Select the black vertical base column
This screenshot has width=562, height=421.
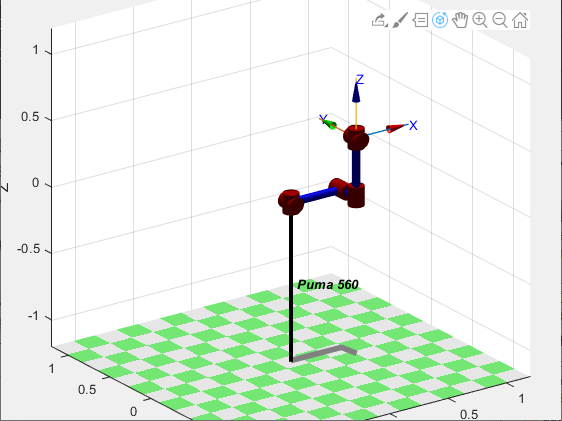click(291, 288)
